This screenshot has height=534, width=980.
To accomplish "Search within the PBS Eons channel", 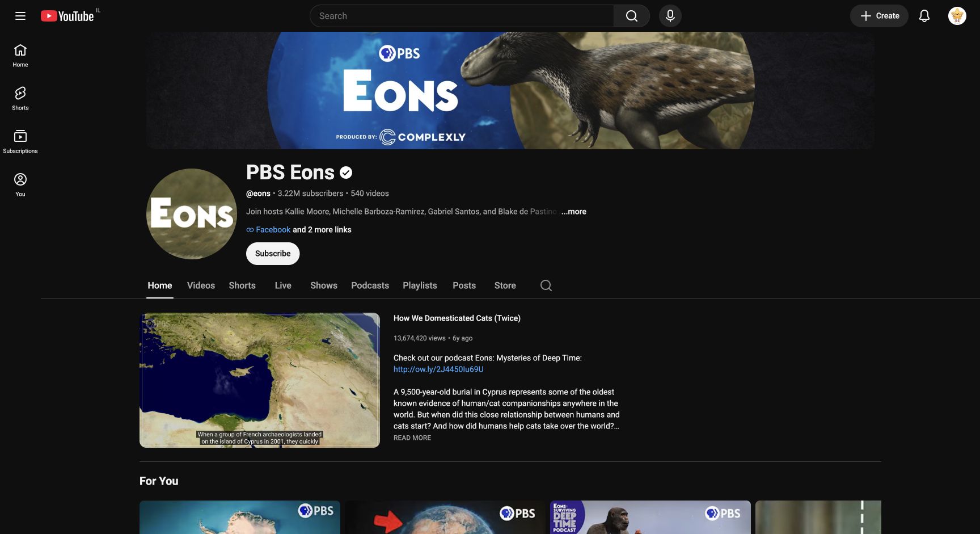I will 546,285.
